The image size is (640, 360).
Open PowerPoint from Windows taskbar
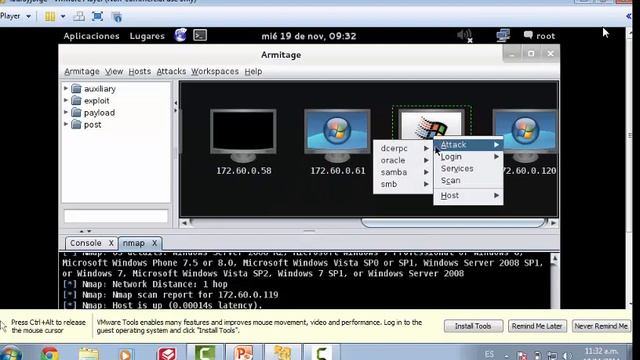click(x=243, y=353)
